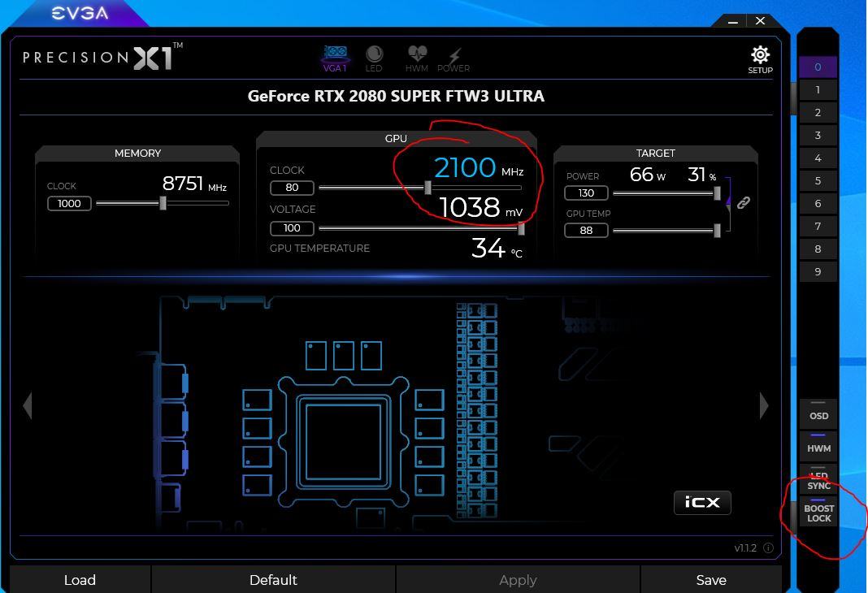This screenshot has width=868, height=593.
Task: Click the version info icon next to v1.1.2
Action: 768,548
